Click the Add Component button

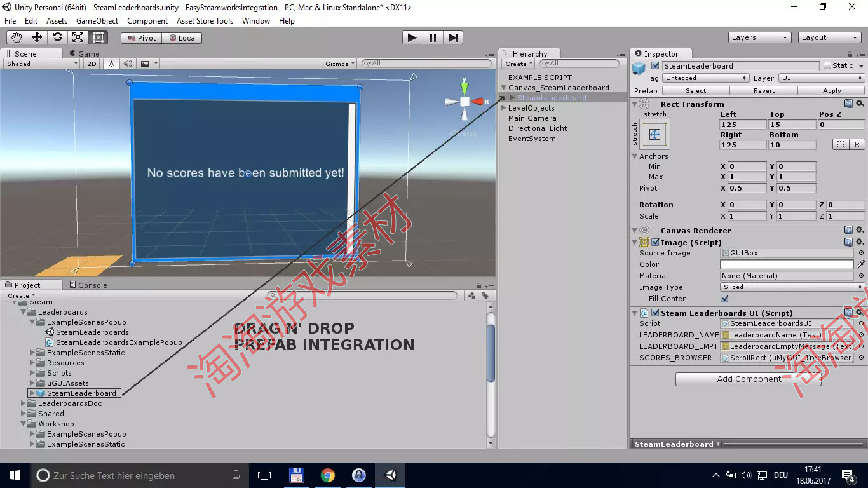(x=749, y=379)
